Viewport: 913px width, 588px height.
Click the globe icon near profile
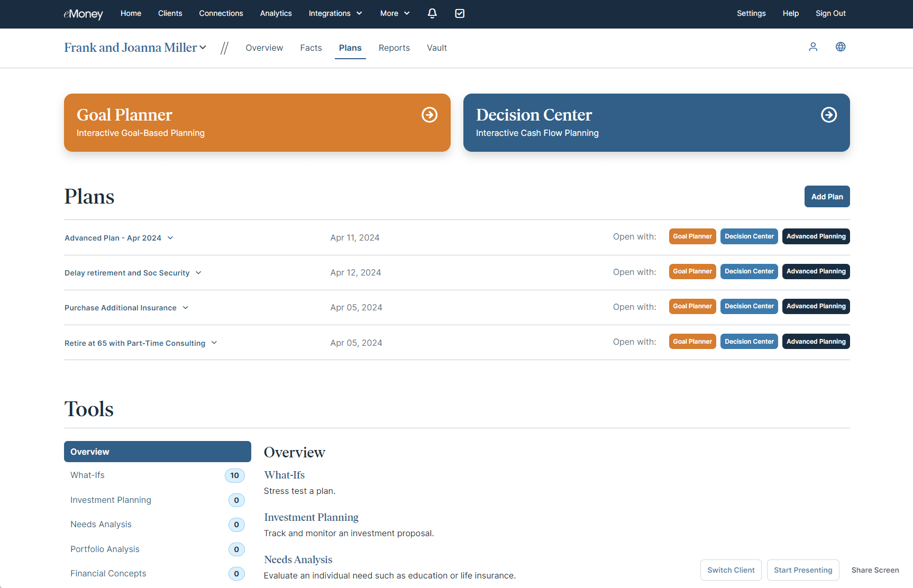(841, 47)
